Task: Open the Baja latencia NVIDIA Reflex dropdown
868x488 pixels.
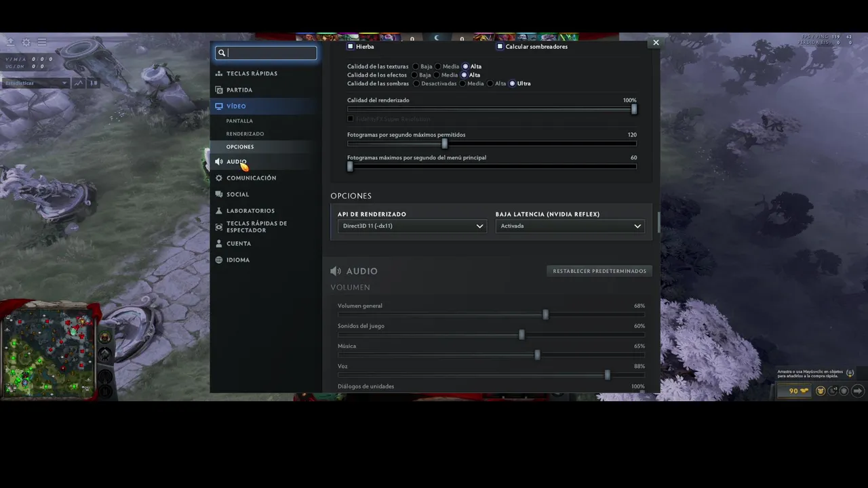Action: pos(570,226)
